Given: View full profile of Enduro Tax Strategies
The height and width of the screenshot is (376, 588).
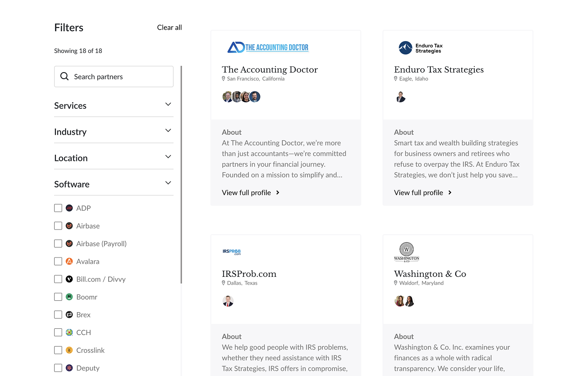Looking at the screenshot, I should (x=423, y=192).
